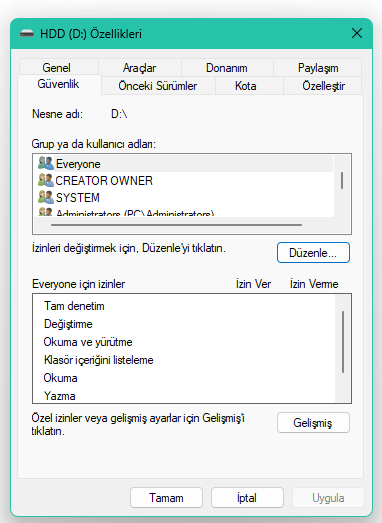The image size is (382, 523).
Task: Confirm with the Tamam button
Action: click(166, 498)
